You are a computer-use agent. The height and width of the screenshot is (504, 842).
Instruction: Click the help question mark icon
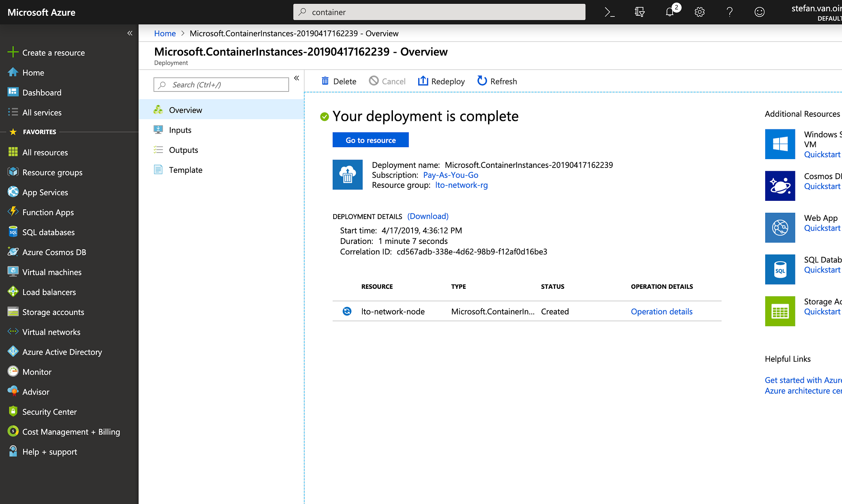pyautogui.click(x=729, y=12)
